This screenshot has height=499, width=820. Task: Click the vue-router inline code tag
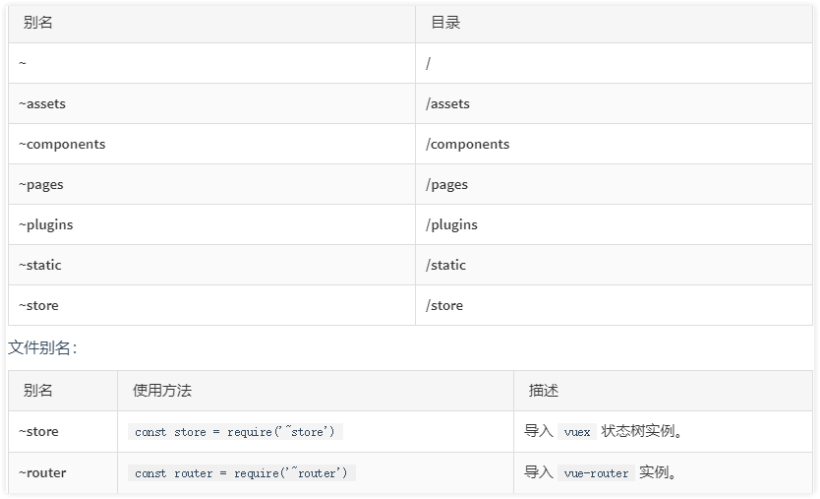(596, 473)
